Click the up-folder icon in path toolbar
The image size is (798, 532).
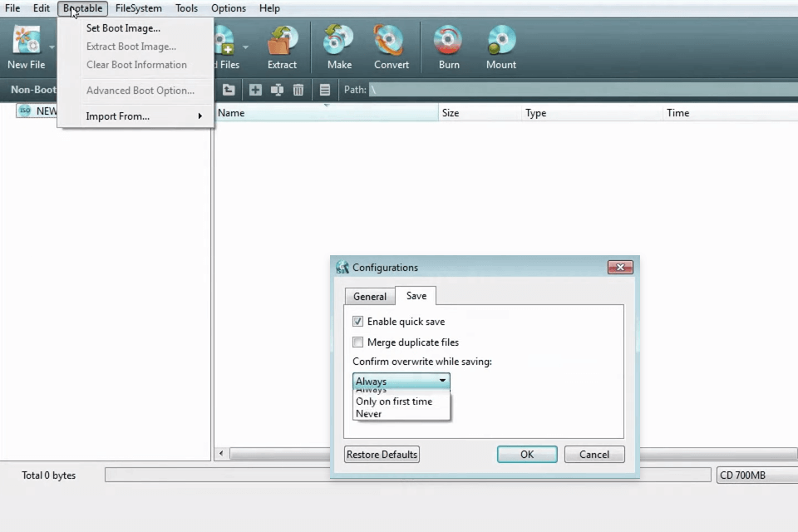coord(229,90)
